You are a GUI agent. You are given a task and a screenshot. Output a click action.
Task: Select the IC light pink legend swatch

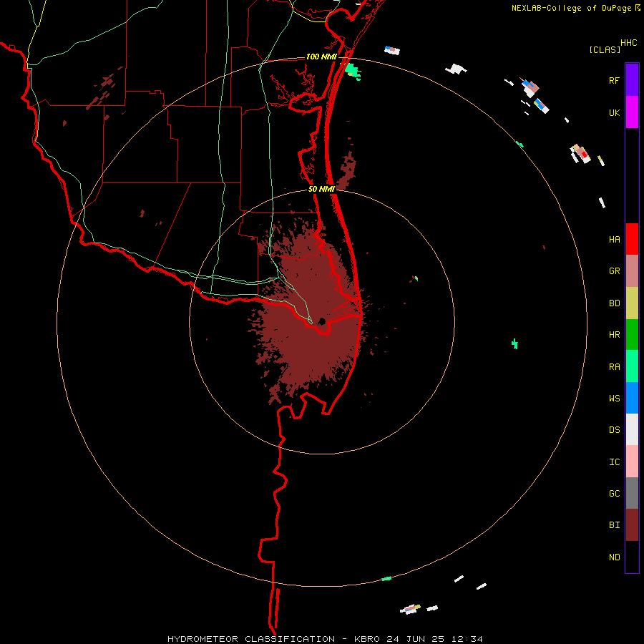point(632,462)
